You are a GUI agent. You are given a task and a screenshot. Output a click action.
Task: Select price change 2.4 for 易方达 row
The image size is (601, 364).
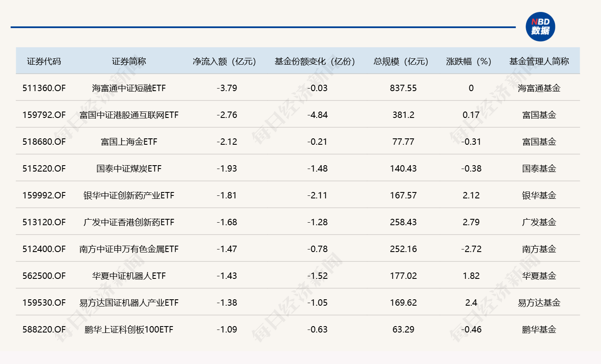tap(471, 303)
